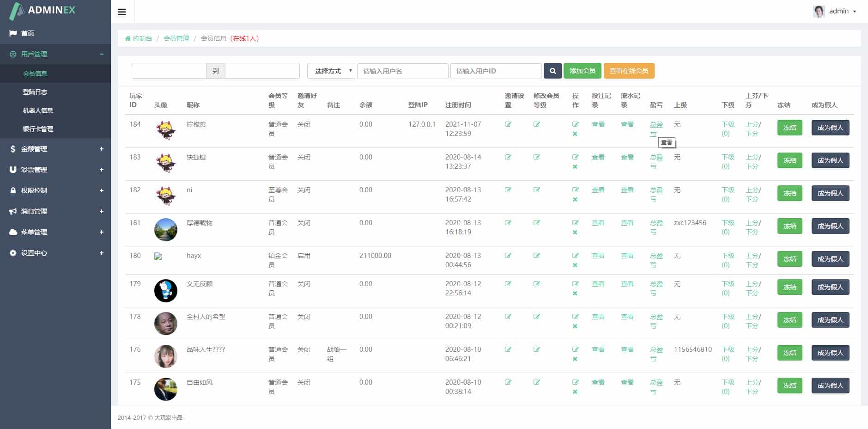Click the delete X icon for user 175
This screenshot has width=868, height=429.
(x=575, y=392)
